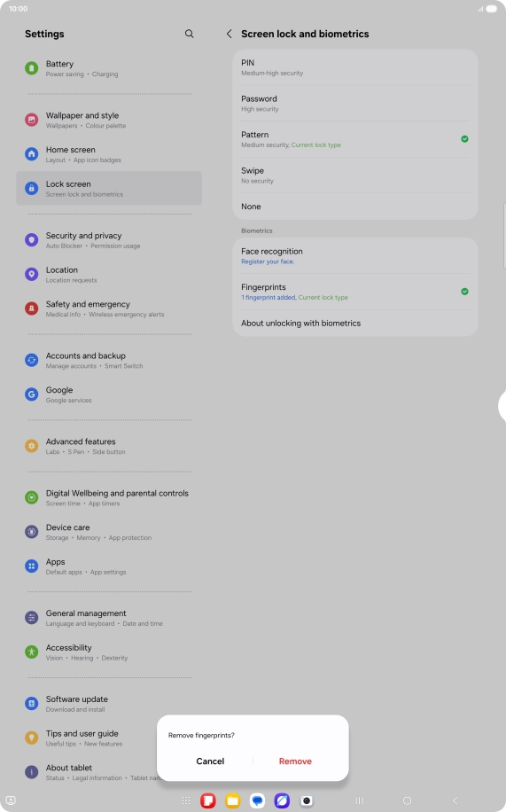Open Face recognition Register your face
Viewport: 506px width, 812px height.
click(355, 256)
